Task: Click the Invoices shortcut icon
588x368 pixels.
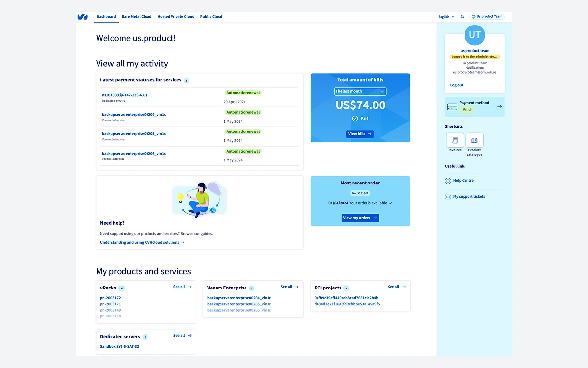Action: [455, 140]
